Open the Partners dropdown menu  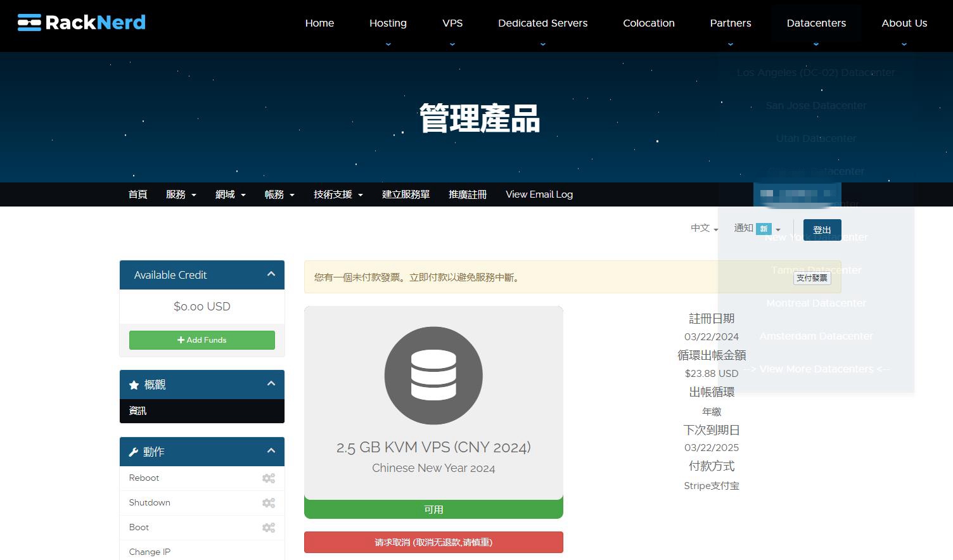pyautogui.click(x=731, y=23)
